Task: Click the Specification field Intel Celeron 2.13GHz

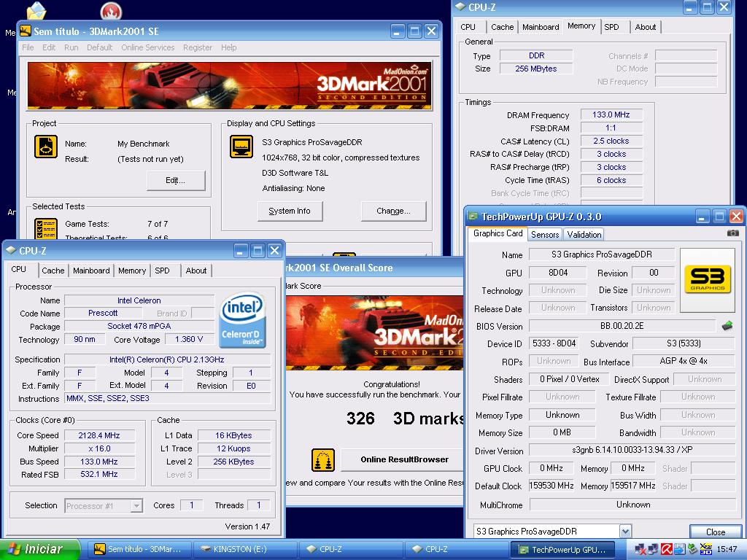Action: pyautogui.click(x=167, y=359)
